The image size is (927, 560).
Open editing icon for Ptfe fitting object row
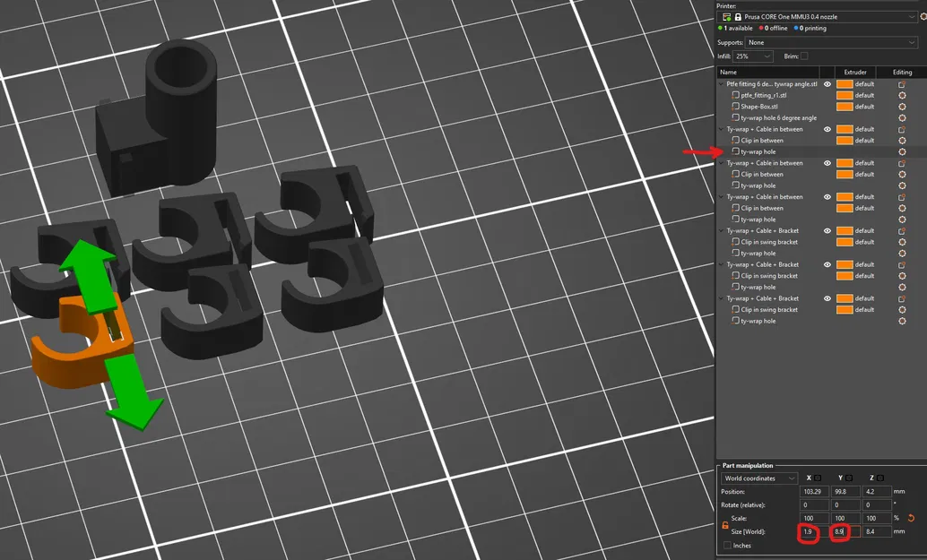point(902,84)
